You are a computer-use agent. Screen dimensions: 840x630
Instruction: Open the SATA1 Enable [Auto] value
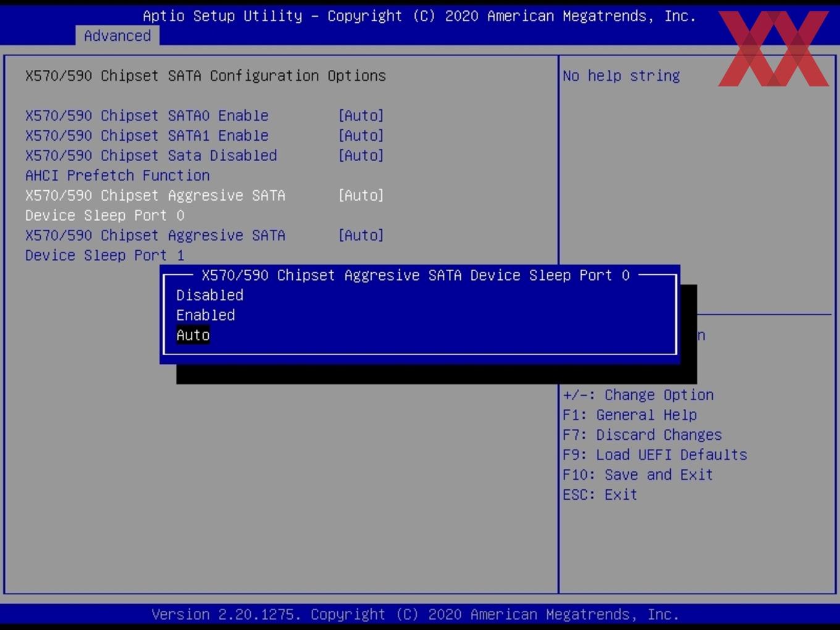pyautogui.click(x=361, y=135)
